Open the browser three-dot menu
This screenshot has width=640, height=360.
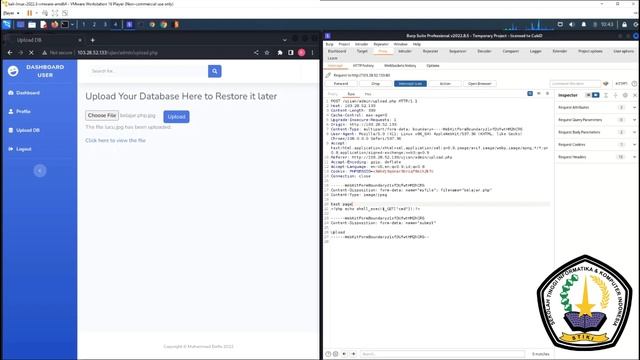(x=313, y=53)
